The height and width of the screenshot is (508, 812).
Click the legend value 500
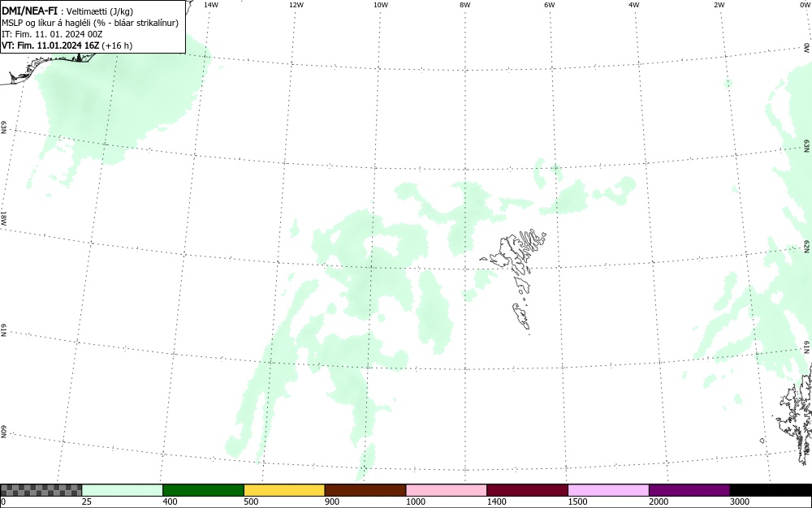[x=251, y=502]
